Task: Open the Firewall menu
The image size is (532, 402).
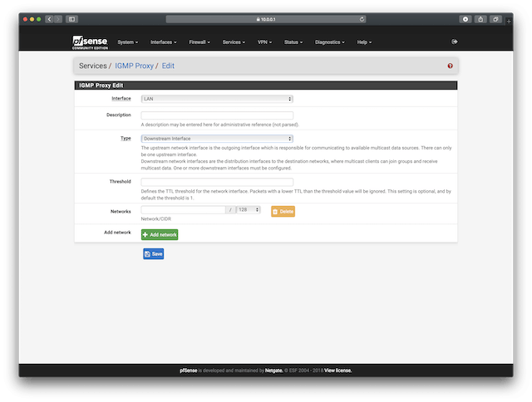Action: 199,42
